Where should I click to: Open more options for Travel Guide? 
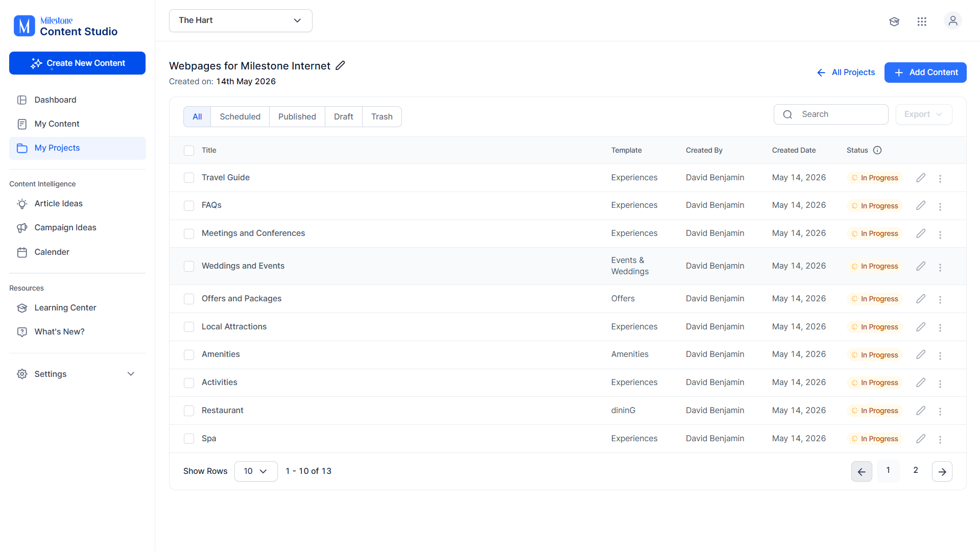click(x=940, y=178)
